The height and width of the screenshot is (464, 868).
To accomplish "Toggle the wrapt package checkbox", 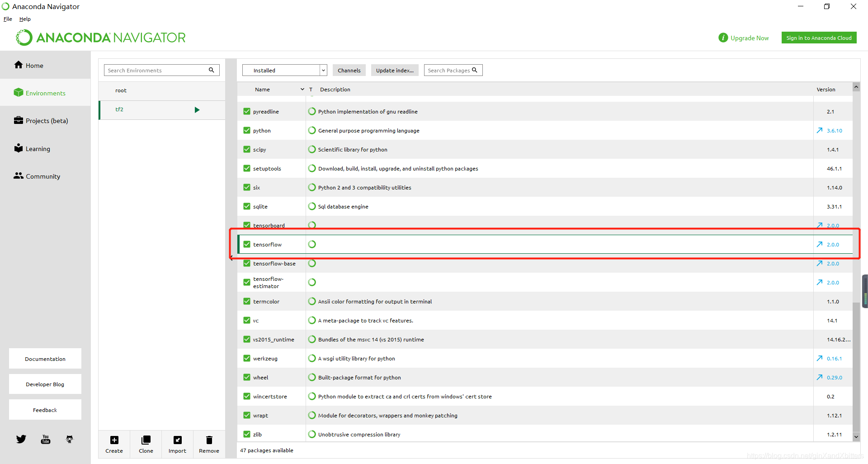I will [247, 415].
